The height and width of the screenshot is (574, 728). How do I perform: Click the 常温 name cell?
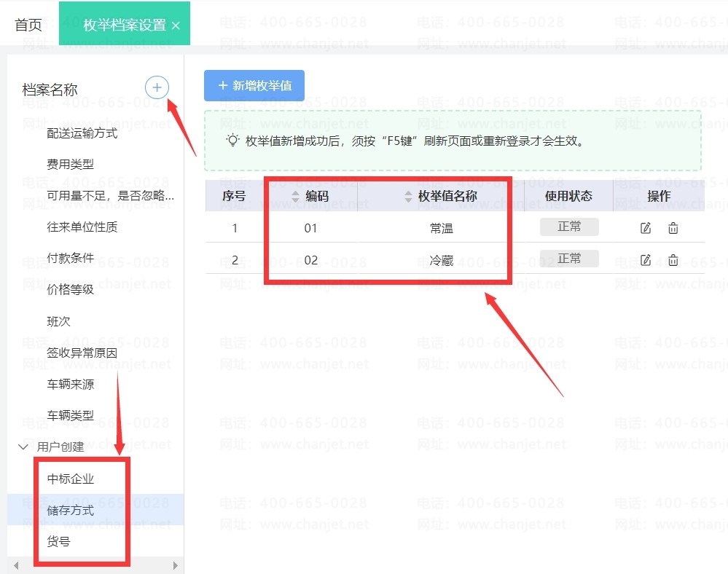[441, 228]
